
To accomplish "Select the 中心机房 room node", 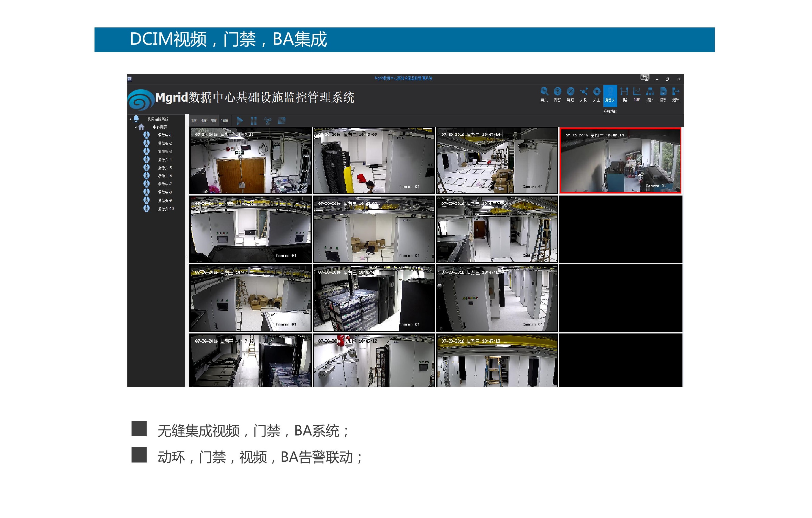I will point(160,127).
